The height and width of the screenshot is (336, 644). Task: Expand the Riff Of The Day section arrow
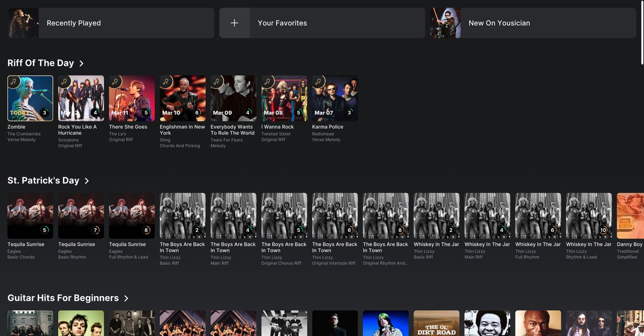[82, 63]
